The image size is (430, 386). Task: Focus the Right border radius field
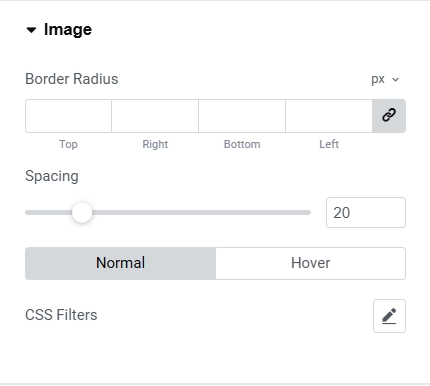tap(155, 116)
